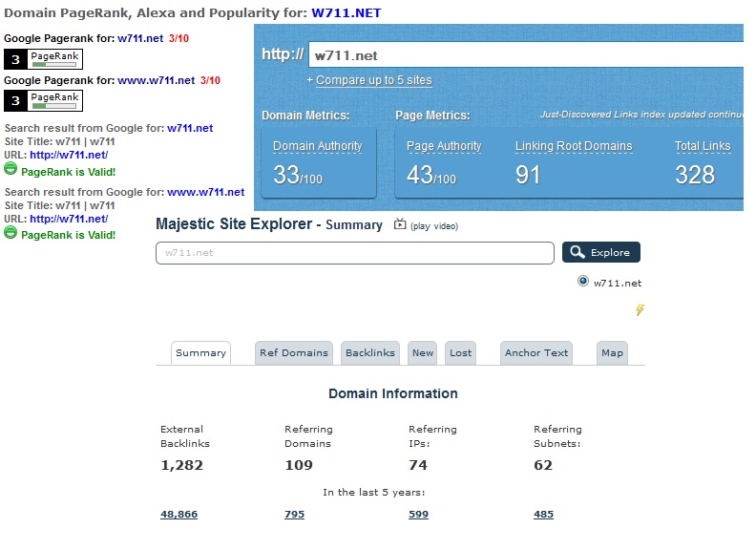Open second URL http://w711.net/ link
Viewport: 756px width, 550px height.
[x=69, y=219]
